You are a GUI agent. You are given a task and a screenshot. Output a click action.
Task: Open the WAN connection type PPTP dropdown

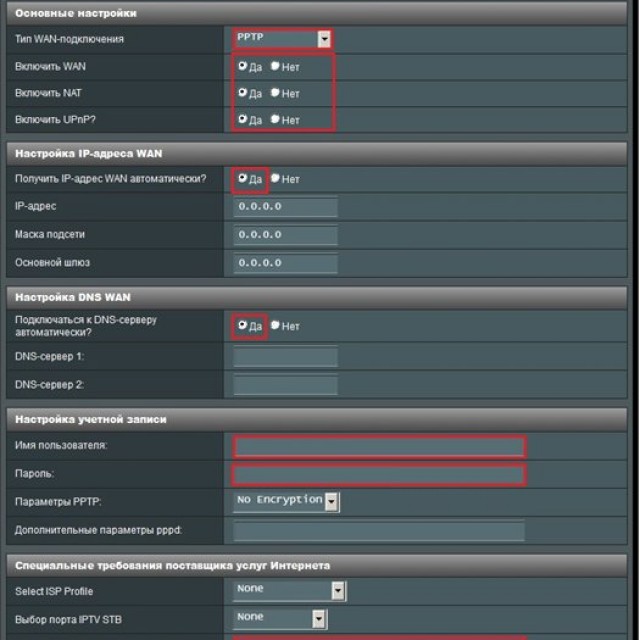[282, 38]
